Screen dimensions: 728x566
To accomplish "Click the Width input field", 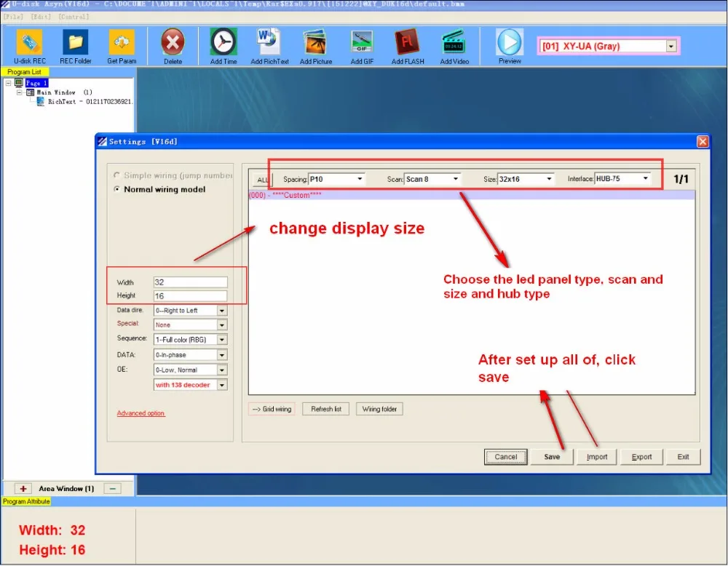I will 190,282.
